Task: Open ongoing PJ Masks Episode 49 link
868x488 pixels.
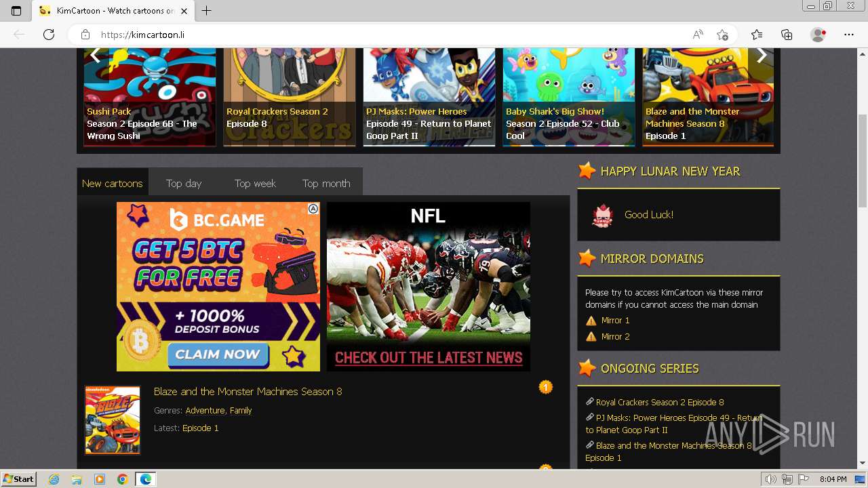Action: coord(673,424)
